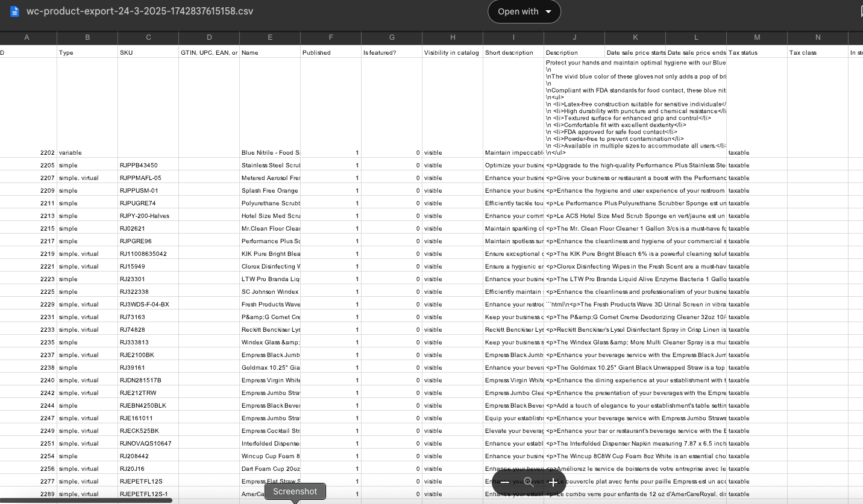Screen dimensions: 863x504
Task: Click SKU cell RJNOVAQS10647
Action: (x=148, y=443)
